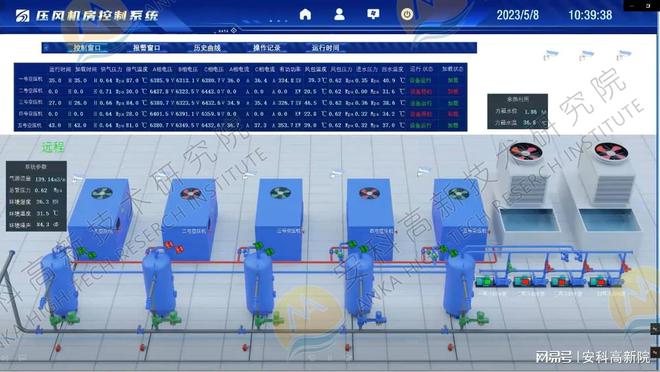The image size is (660, 372).
Task: Click the right cooling tower fan
Action: (x=611, y=151)
